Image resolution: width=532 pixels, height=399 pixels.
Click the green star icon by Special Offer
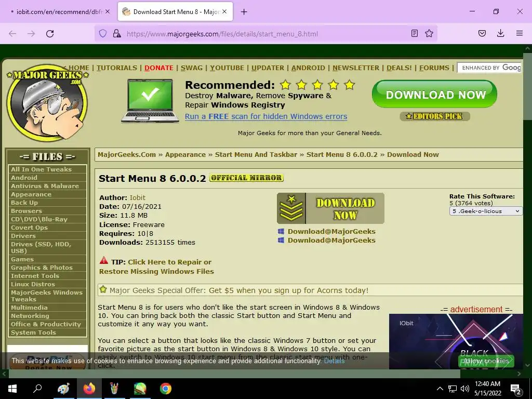103,289
